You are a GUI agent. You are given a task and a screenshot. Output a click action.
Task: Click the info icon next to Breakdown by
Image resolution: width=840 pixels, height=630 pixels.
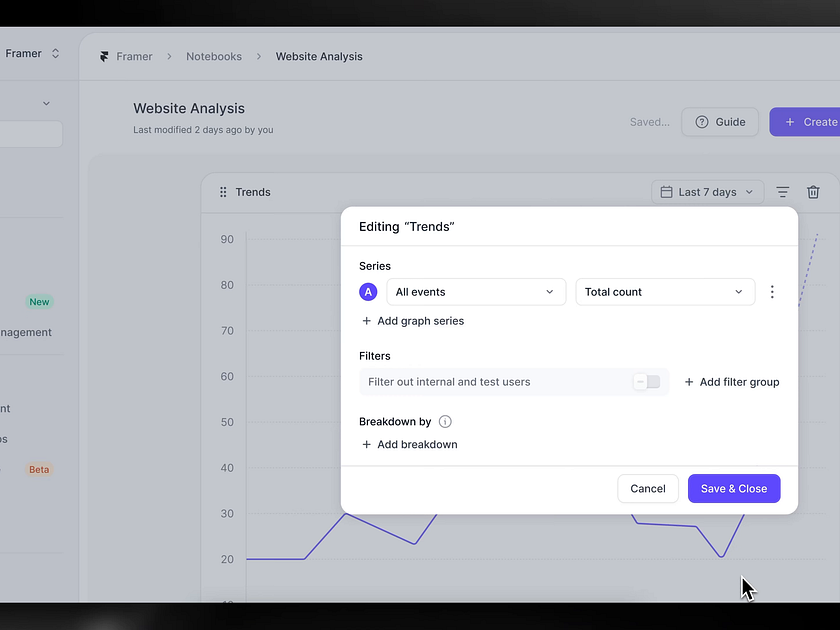point(445,421)
